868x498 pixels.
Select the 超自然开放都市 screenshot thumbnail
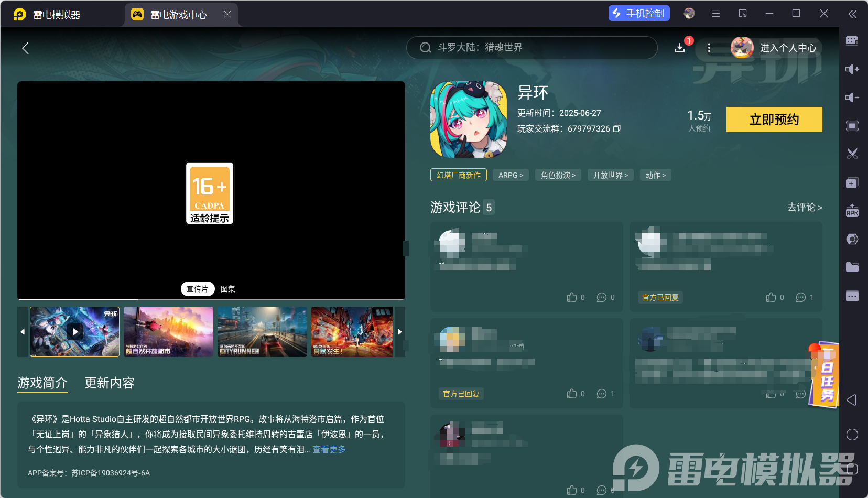click(x=169, y=332)
